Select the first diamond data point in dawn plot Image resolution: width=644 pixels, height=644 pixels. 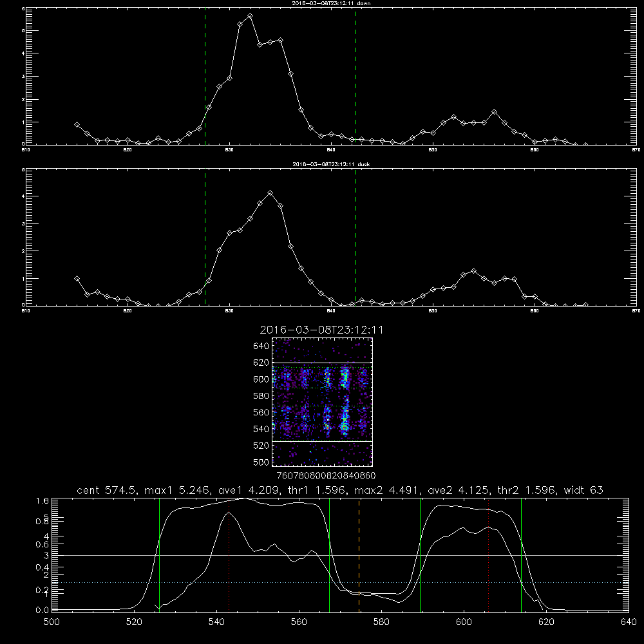tap(77, 124)
